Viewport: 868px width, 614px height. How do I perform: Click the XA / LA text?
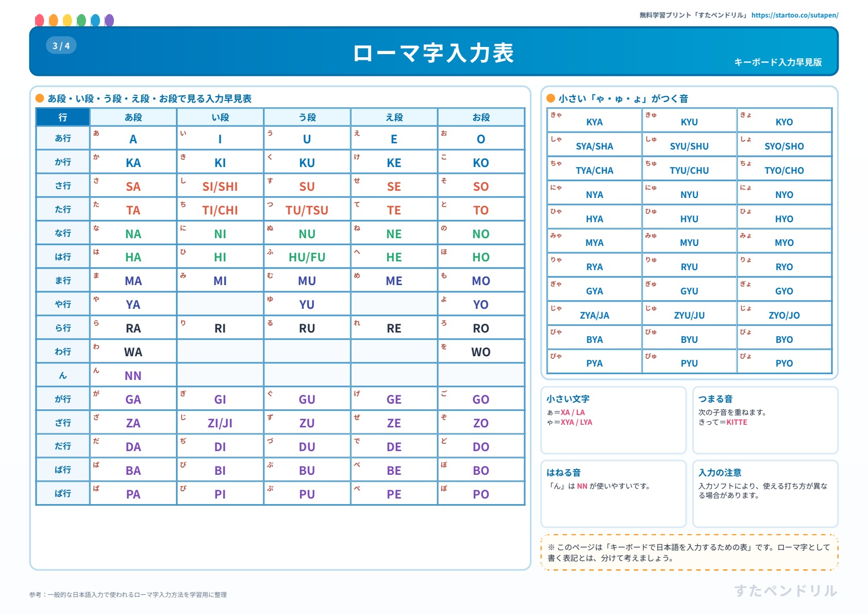(573, 412)
